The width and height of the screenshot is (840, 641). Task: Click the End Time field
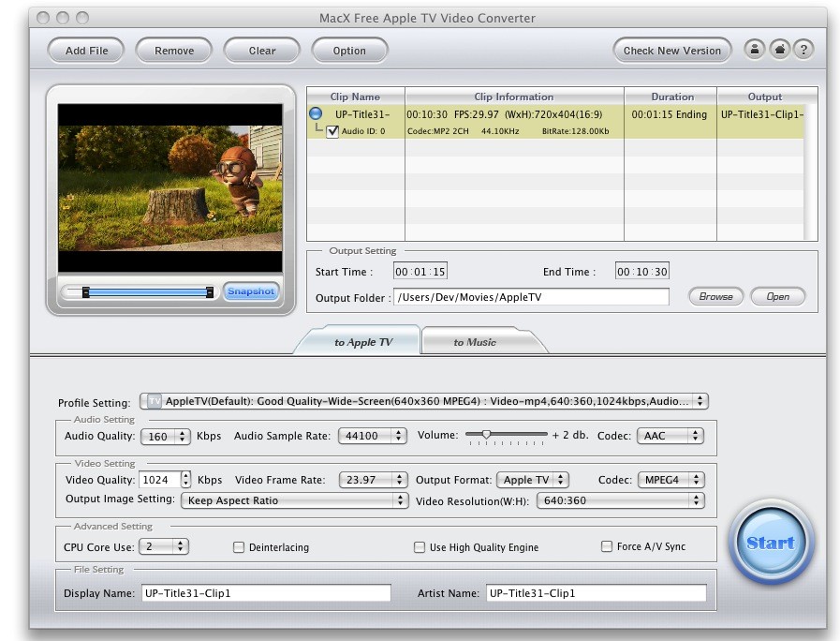[x=641, y=271]
